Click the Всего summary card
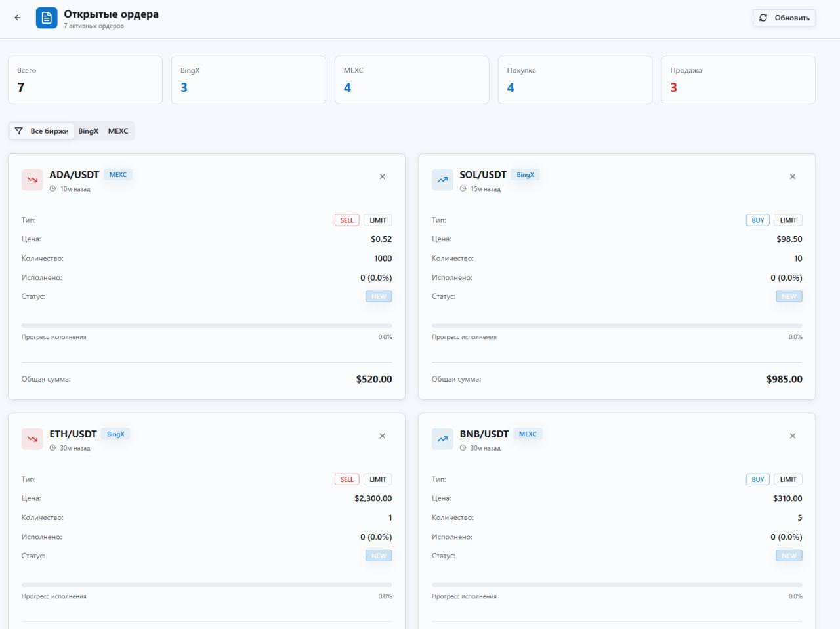The height and width of the screenshot is (629, 840). 85,80
